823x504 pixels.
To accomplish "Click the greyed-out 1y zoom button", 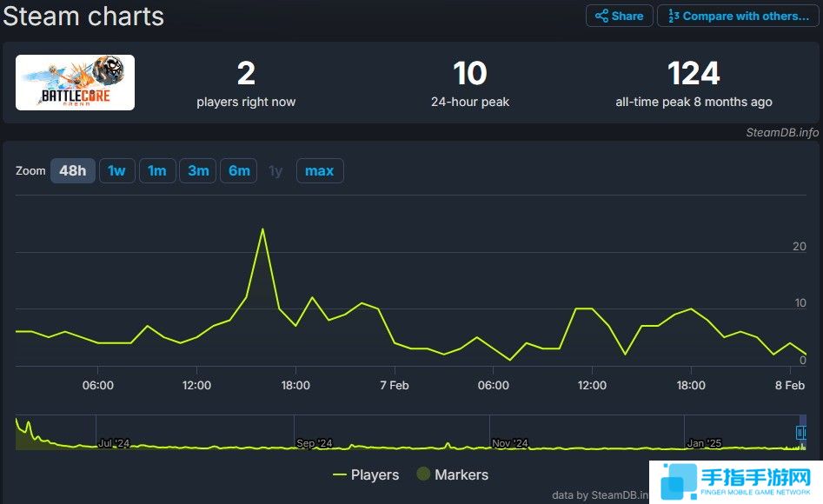I will pyautogui.click(x=275, y=170).
